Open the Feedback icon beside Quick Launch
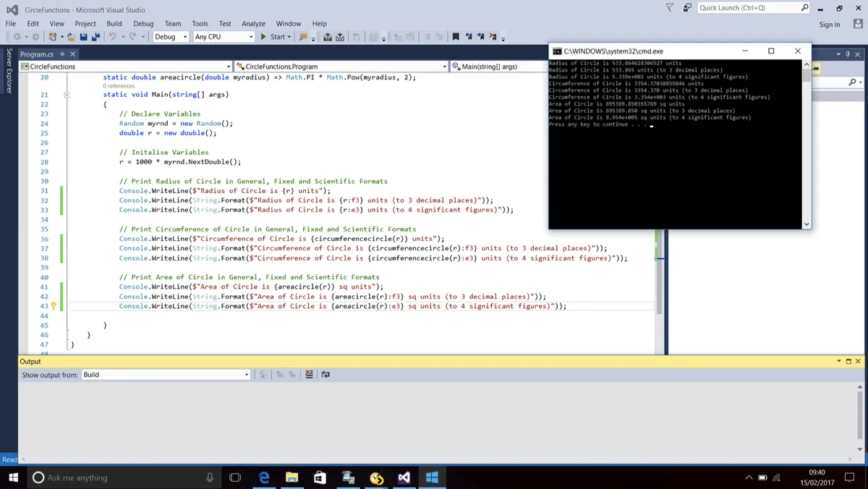The height and width of the screenshot is (489, 868). click(687, 8)
